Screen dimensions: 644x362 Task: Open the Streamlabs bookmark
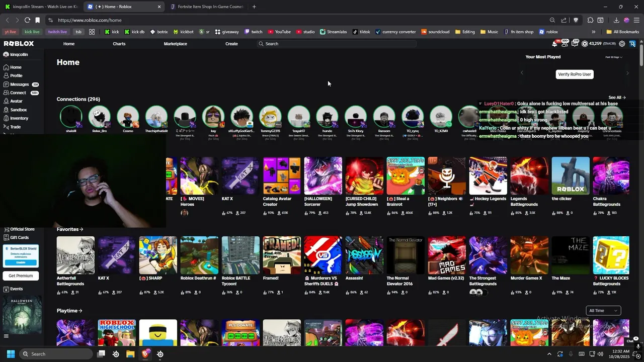click(x=334, y=32)
